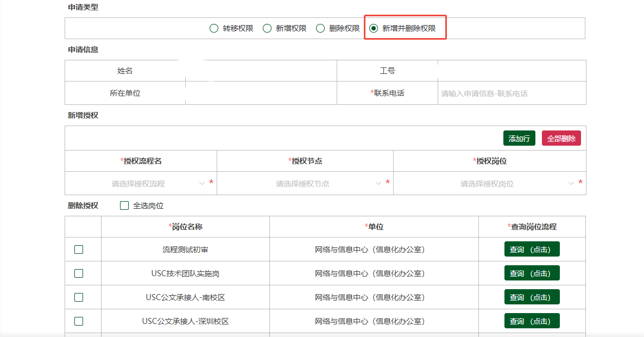Screen dimensions: 644x337
Task: Click 查询 button for USC公文承接人-南校区 row
Action: (532, 297)
